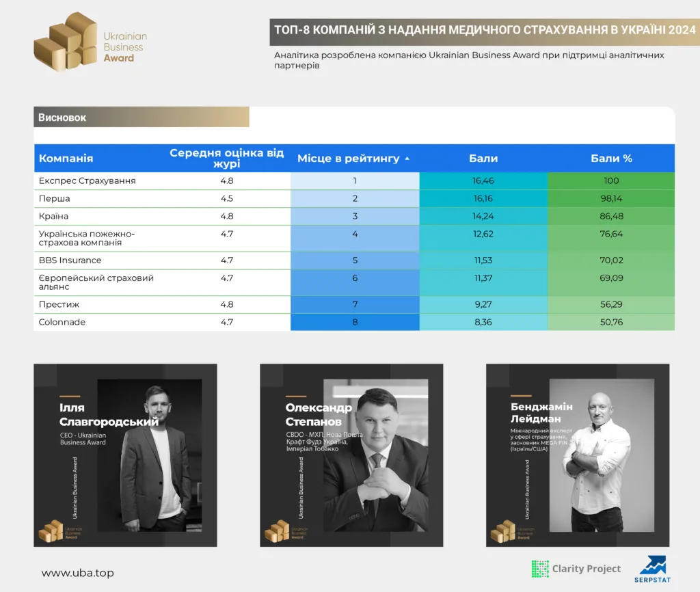Sort by Середня оцінка від журі header
Screen dimensions: 700x592
227,158
